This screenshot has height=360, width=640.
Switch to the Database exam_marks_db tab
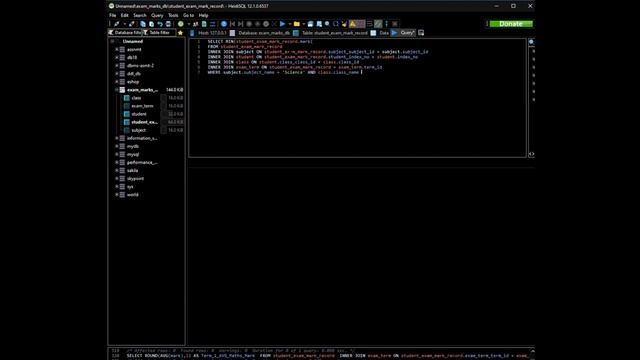click(x=260, y=33)
